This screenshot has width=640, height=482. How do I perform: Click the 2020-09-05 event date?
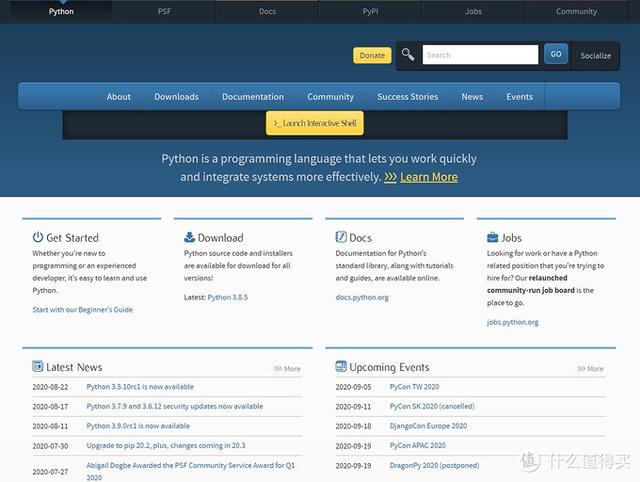pos(353,387)
